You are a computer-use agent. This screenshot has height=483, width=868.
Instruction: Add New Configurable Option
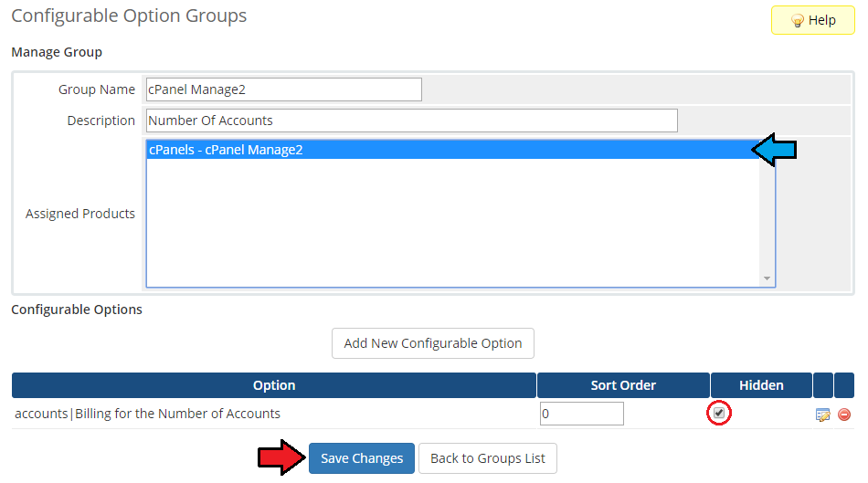click(x=433, y=343)
